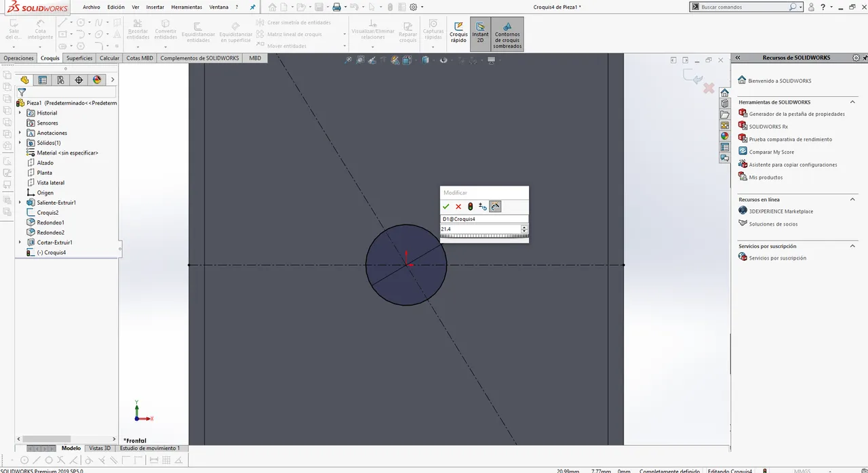This screenshot has height=473, width=868.
Task: Select Origen in the feature tree
Action: 40,192
